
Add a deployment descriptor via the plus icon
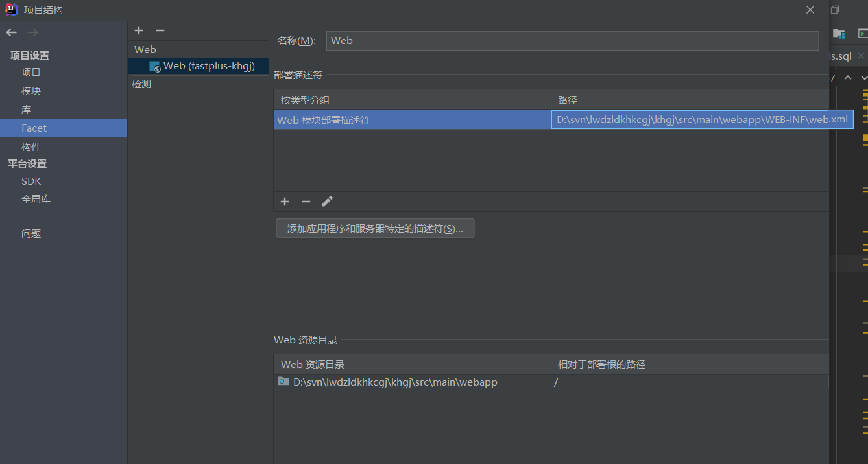[x=285, y=202]
